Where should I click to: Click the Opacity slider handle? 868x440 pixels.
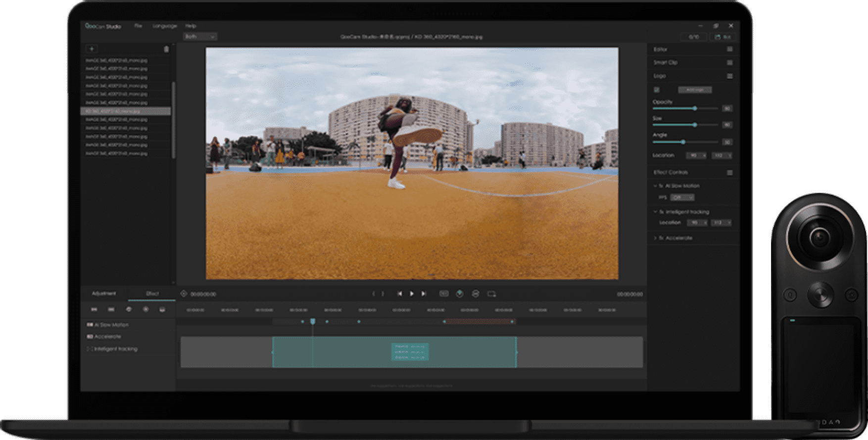[x=695, y=108]
